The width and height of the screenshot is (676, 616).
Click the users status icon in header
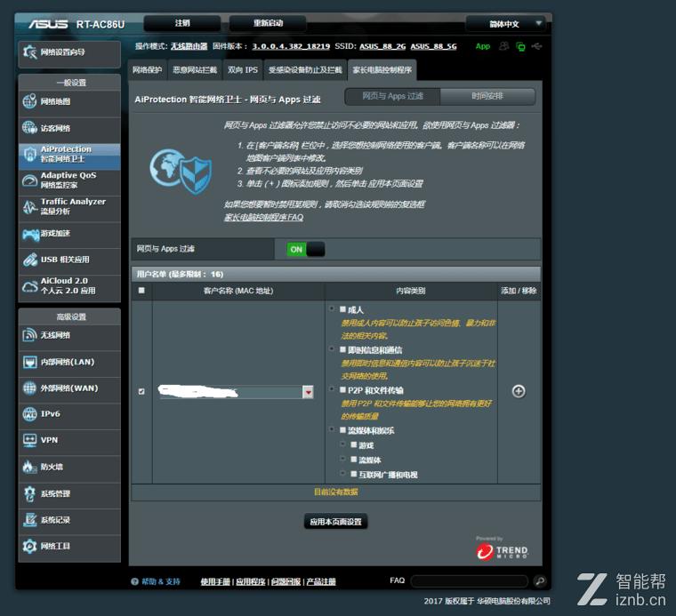tap(504, 46)
